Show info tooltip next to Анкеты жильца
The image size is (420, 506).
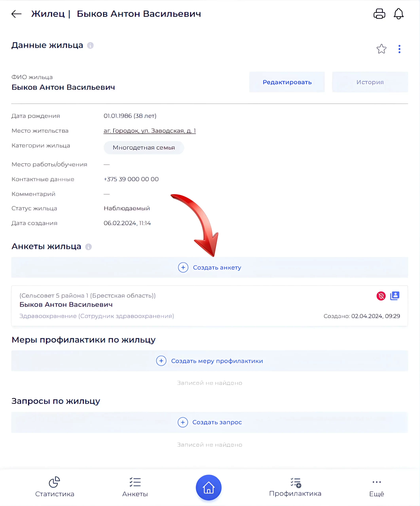[88, 246]
